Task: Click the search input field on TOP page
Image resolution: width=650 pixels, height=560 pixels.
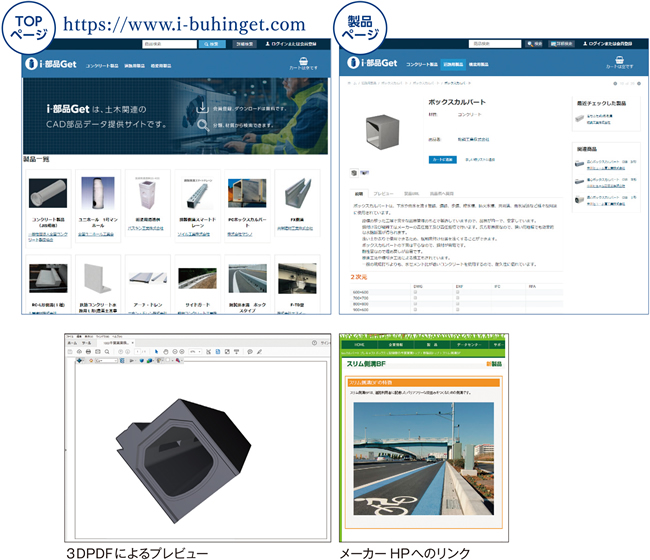Action: pyautogui.click(x=169, y=44)
